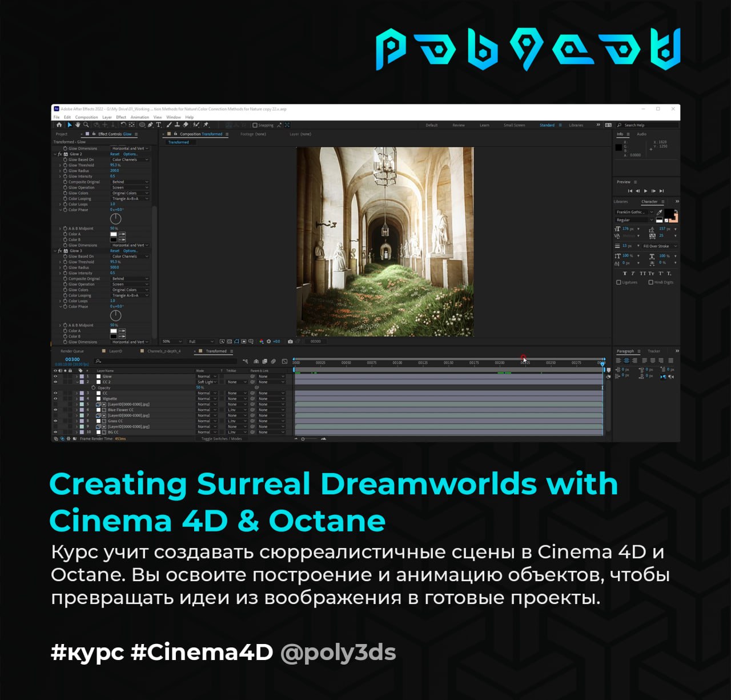
Task: Click the timeline layer search field
Action: [x=166, y=361]
